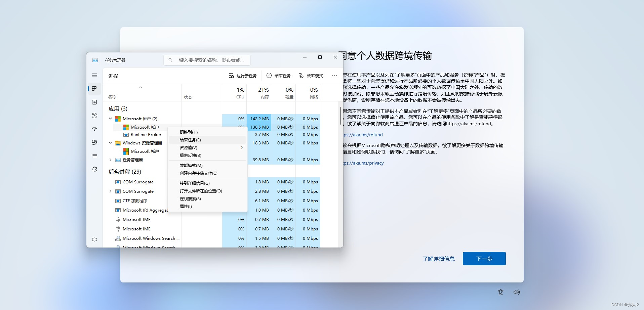Open the Users page sidebar icon
The width and height of the screenshot is (644, 310).
click(x=94, y=142)
